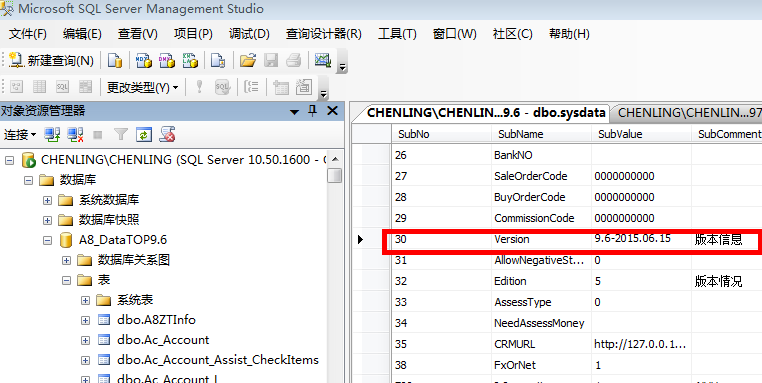Close the Object Explorer (对象资源管理器) panel

[332, 111]
